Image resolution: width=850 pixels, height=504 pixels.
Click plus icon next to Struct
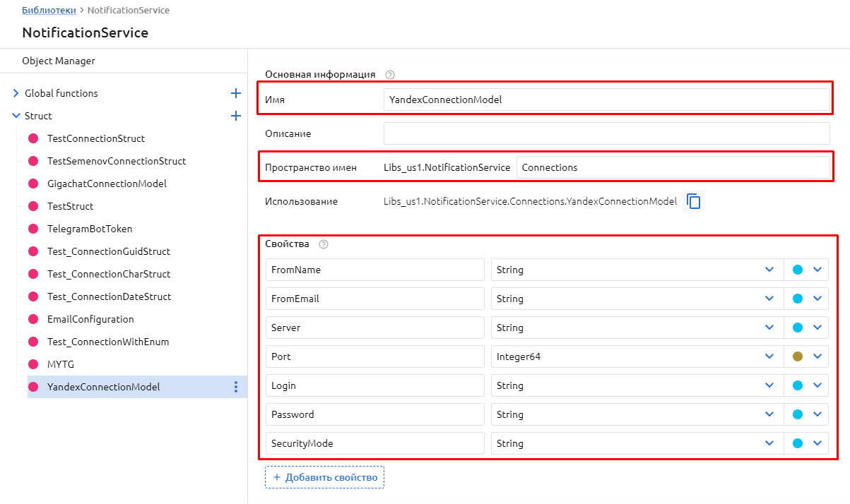236,116
